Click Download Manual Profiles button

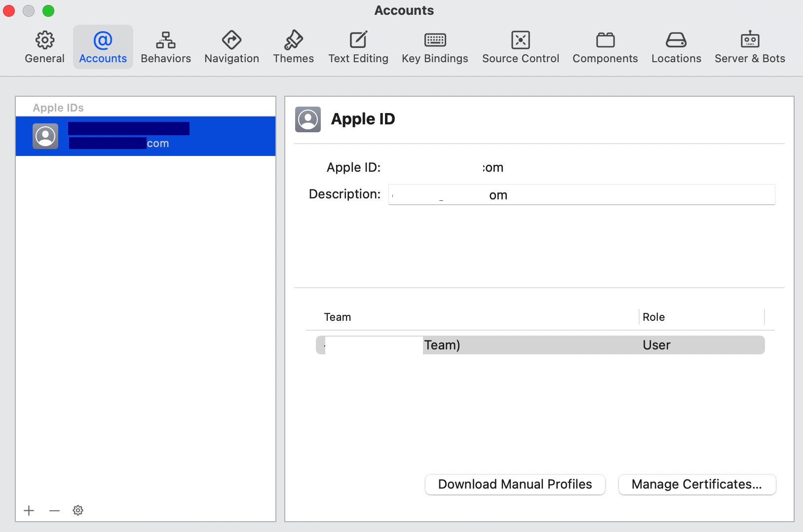(515, 484)
